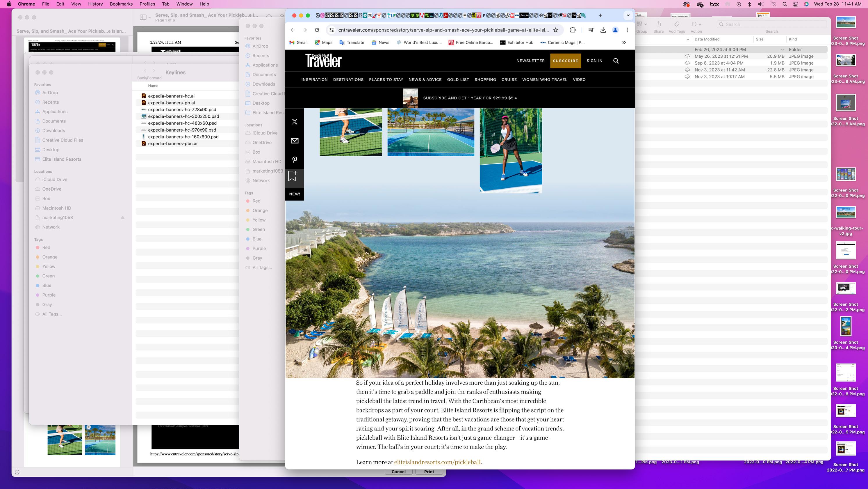Image resolution: width=868 pixels, height=489 pixels.
Task: Reload the cntraveler page
Action: (317, 30)
